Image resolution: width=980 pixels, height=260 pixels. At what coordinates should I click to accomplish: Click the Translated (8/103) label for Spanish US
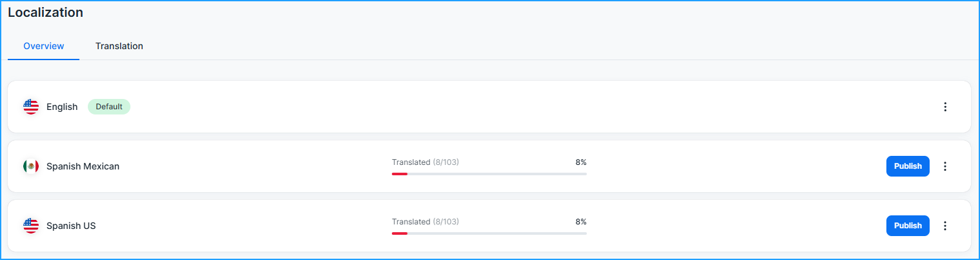(425, 222)
